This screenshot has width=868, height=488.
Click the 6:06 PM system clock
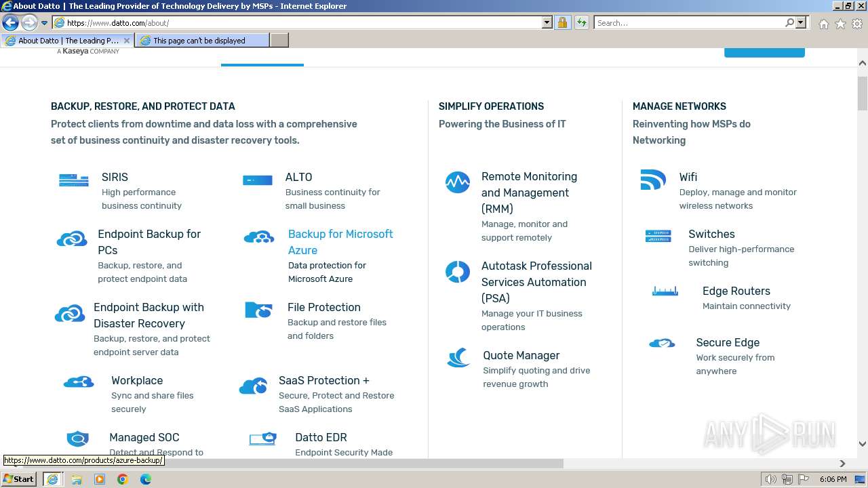pyautogui.click(x=833, y=479)
